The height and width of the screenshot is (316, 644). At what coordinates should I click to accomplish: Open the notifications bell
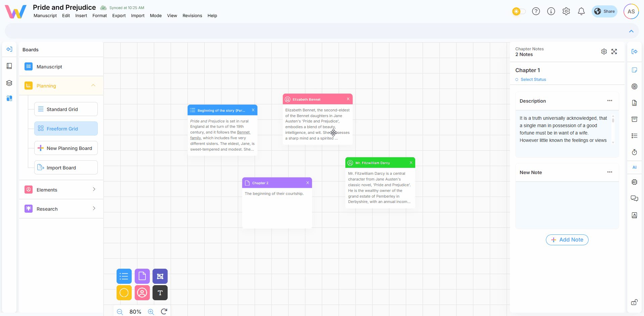pos(581,11)
